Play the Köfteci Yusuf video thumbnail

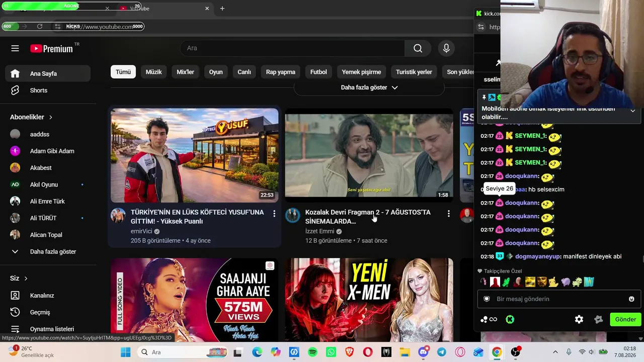click(195, 155)
